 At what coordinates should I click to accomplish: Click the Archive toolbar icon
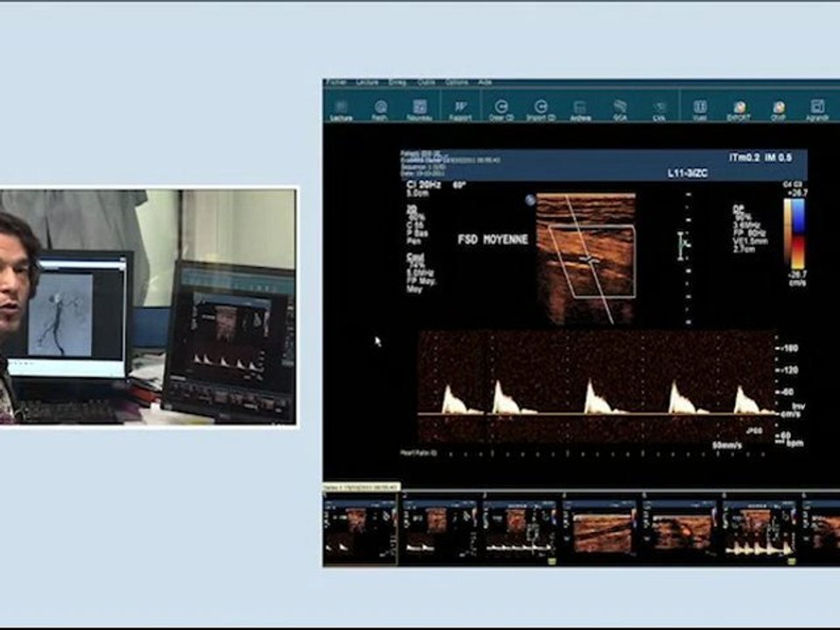pos(580,110)
